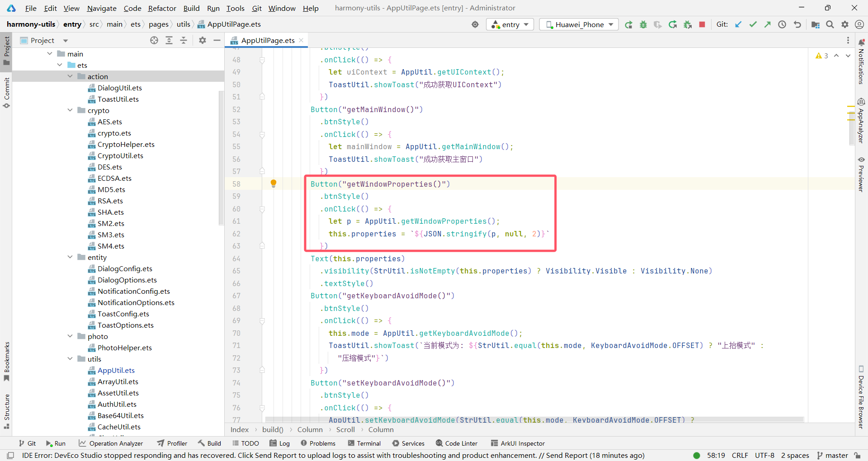Collapse the photo folder

pos(70,336)
